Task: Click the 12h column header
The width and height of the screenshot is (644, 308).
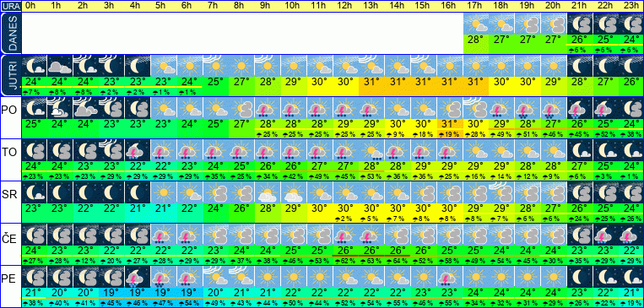Action: (x=345, y=6)
